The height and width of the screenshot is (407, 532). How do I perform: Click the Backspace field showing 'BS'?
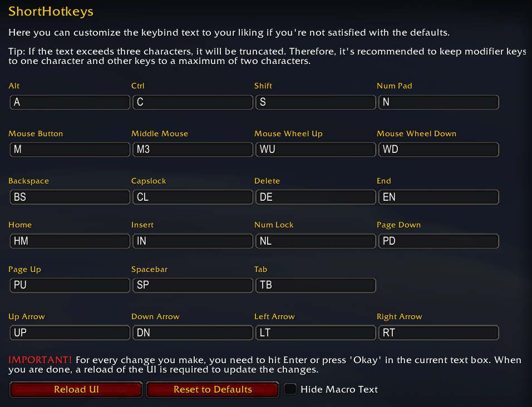[70, 197]
